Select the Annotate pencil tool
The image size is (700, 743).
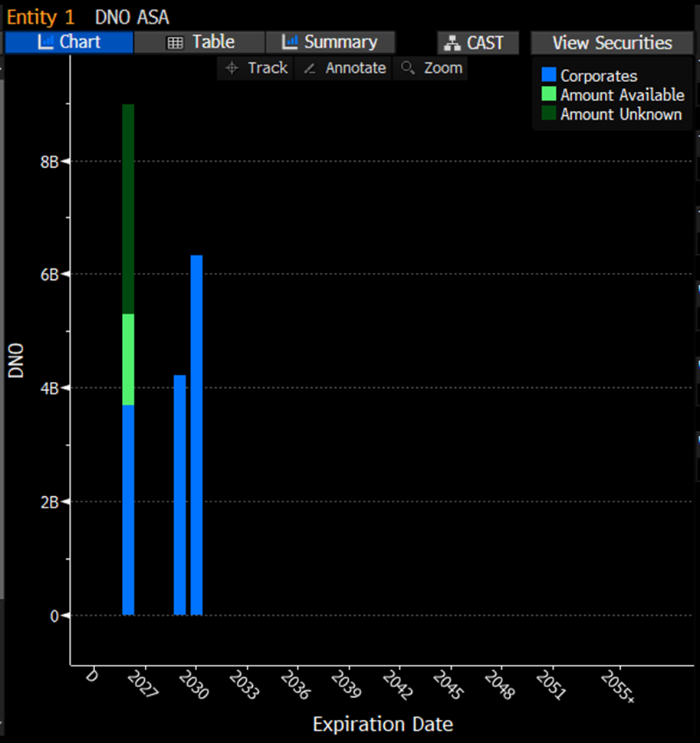click(x=343, y=68)
